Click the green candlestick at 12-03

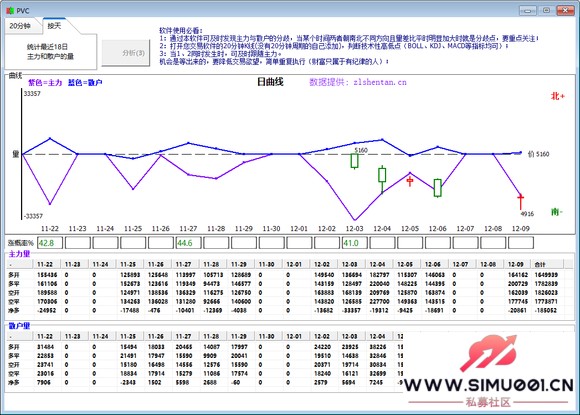pyautogui.click(x=354, y=161)
